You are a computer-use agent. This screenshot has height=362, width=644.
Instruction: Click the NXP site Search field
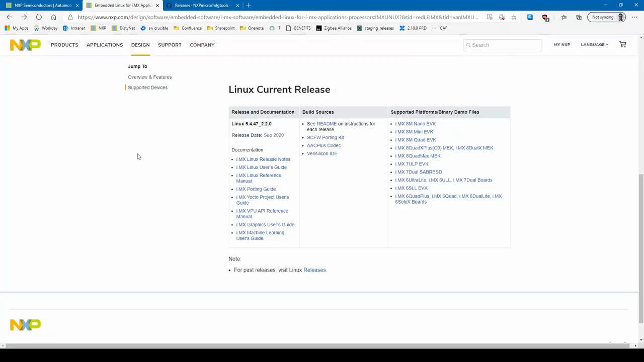pyautogui.click(x=502, y=45)
